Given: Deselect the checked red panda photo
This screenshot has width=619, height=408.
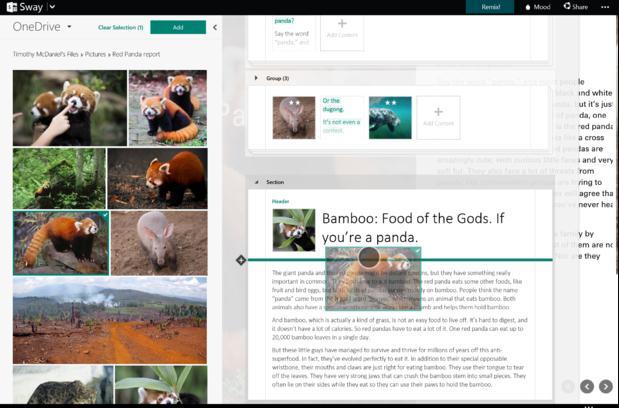Looking at the screenshot, I should click(61, 243).
